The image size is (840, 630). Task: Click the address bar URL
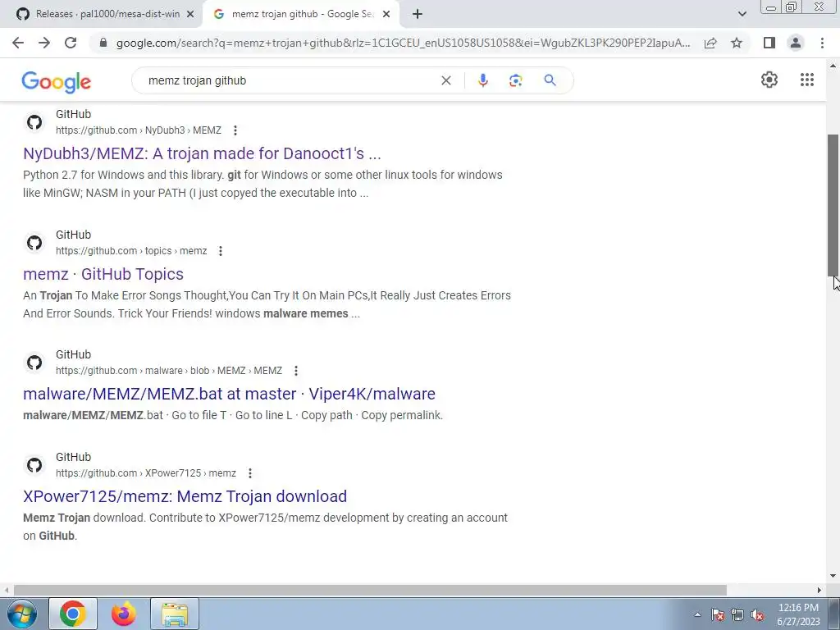[403, 43]
